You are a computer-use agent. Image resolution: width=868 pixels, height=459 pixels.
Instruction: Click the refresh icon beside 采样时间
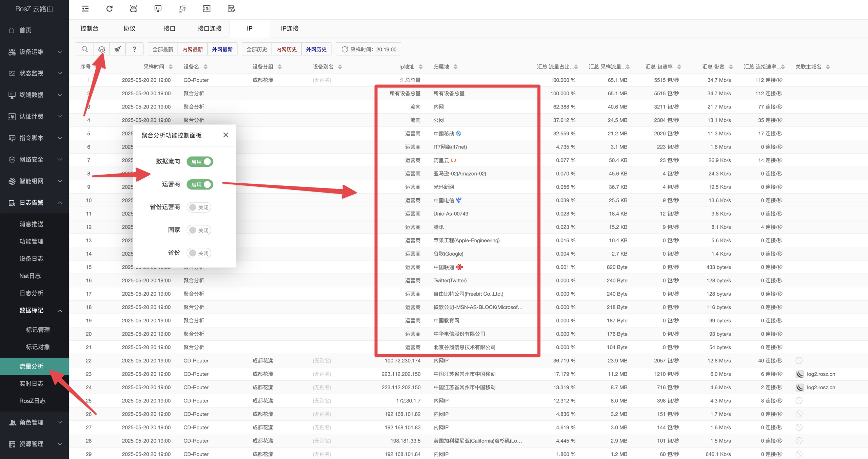(x=344, y=49)
